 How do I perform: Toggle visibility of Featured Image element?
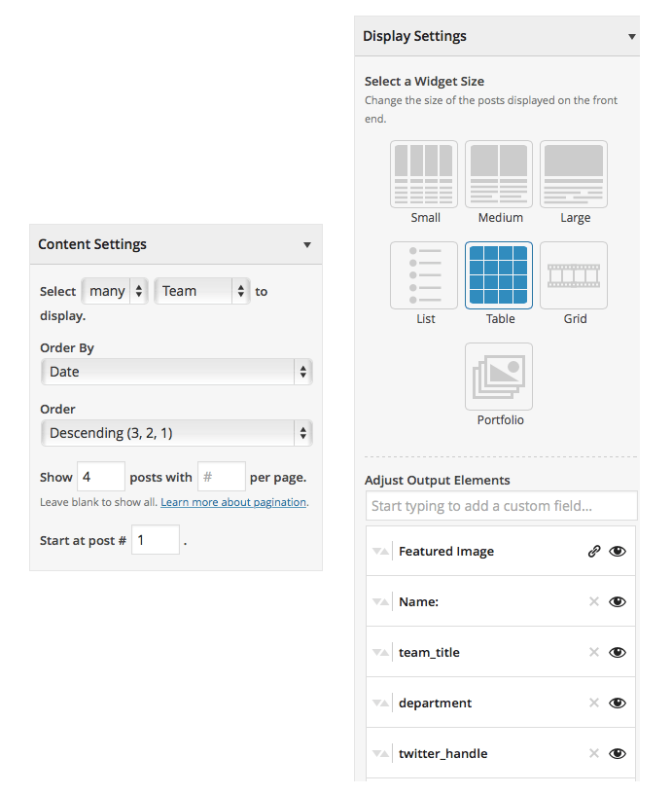click(618, 551)
